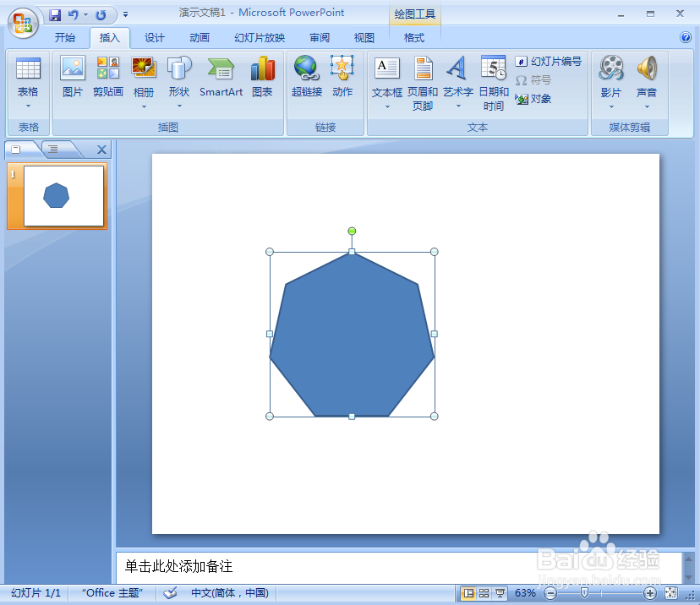Viewport: 700px width, 605px height.
Task: Add an action with 动作
Action: pyautogui.click(x=342, y=77)
